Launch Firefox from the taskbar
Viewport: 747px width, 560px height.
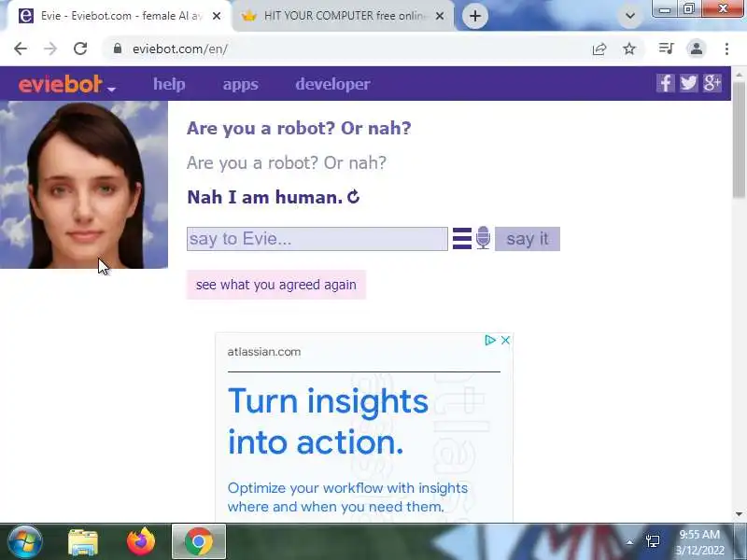point(141,541)
